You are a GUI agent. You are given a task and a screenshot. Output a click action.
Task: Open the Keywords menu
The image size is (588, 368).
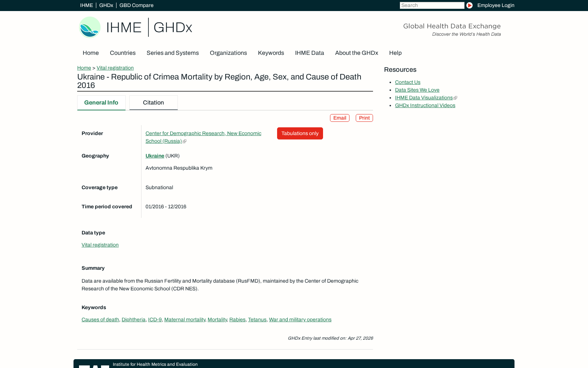coord(271,53)
